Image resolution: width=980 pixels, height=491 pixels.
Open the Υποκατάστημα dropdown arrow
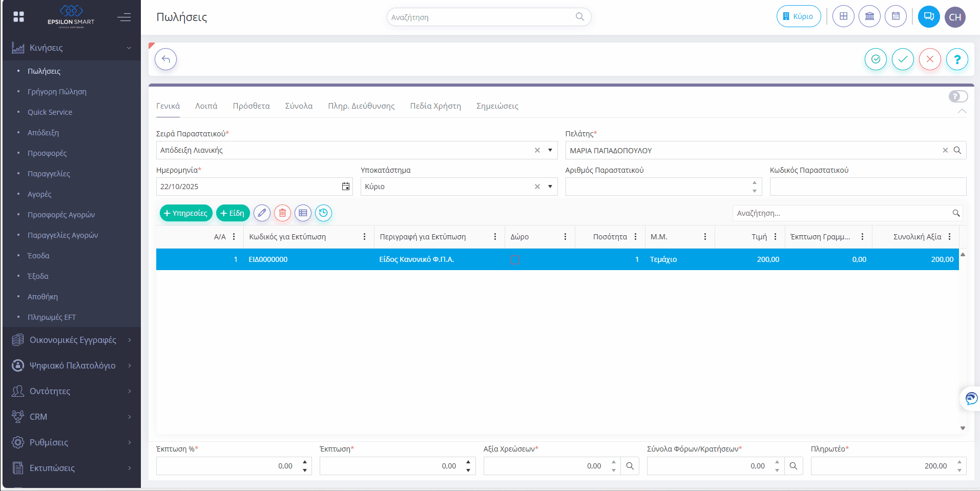click(550, 187)
